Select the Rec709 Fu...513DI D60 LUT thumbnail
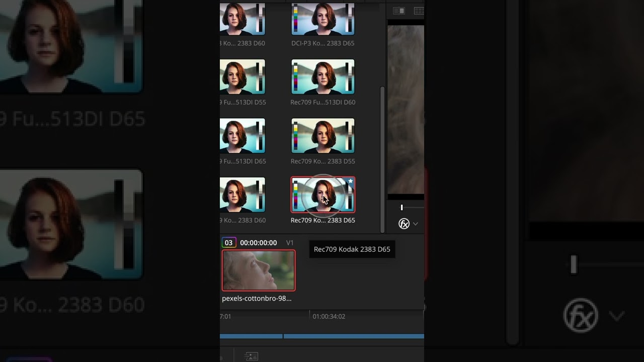The height and width of the screenshot is (362, 644). click(x=323, y=76)
